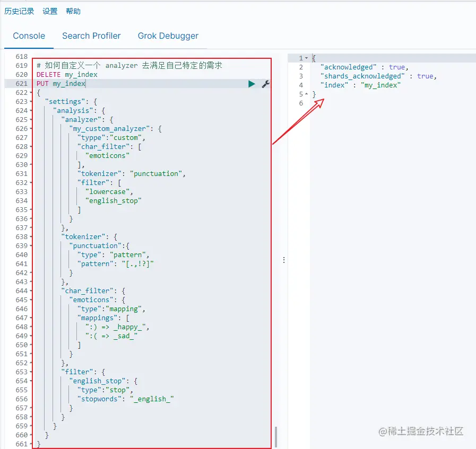Collapse response fold at line 1
Screen dimensions: 476x449
click(x=306, y=58)
